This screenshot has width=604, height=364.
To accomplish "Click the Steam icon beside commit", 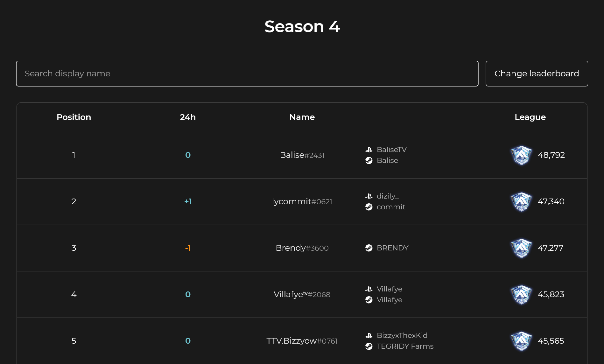I will pos(369,207).
